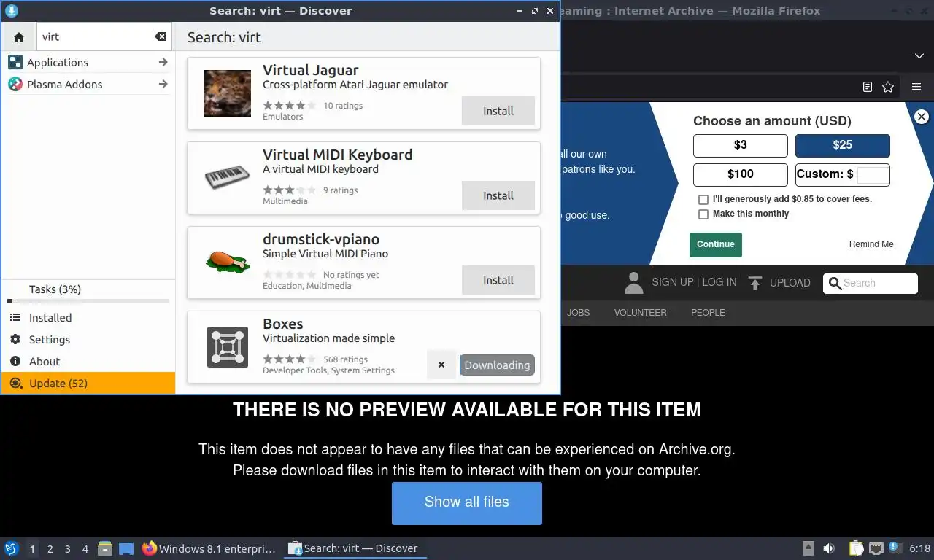Image resolution: width=934 pixels, height=560 pixels.
Task: Click the UPLOAD arrow icon
Action: click(x=755, y=283)
